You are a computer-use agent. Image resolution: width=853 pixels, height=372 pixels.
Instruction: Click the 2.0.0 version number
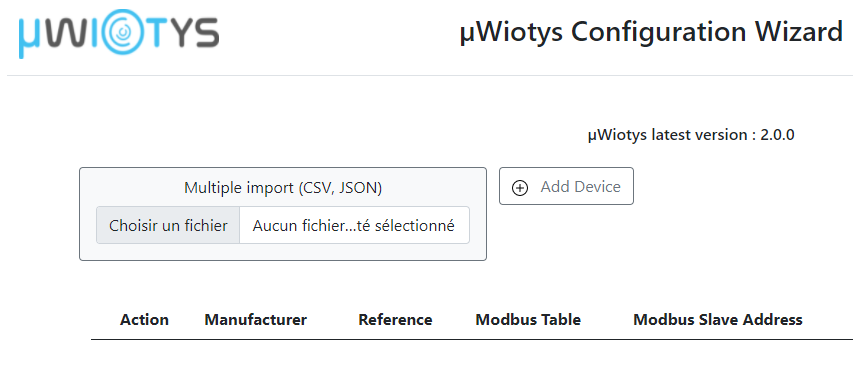[x=777, y=135]
